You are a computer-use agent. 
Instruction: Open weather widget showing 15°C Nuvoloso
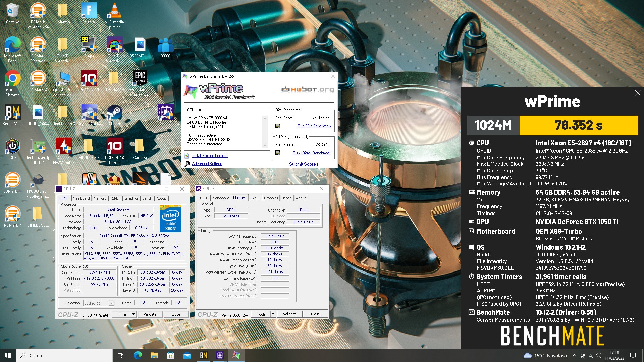click(545, 355)
